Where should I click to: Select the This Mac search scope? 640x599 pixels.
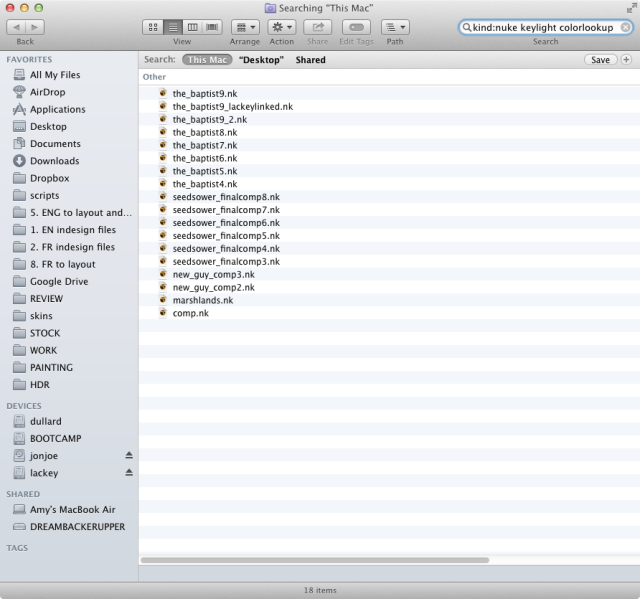(x=207, y=60)
